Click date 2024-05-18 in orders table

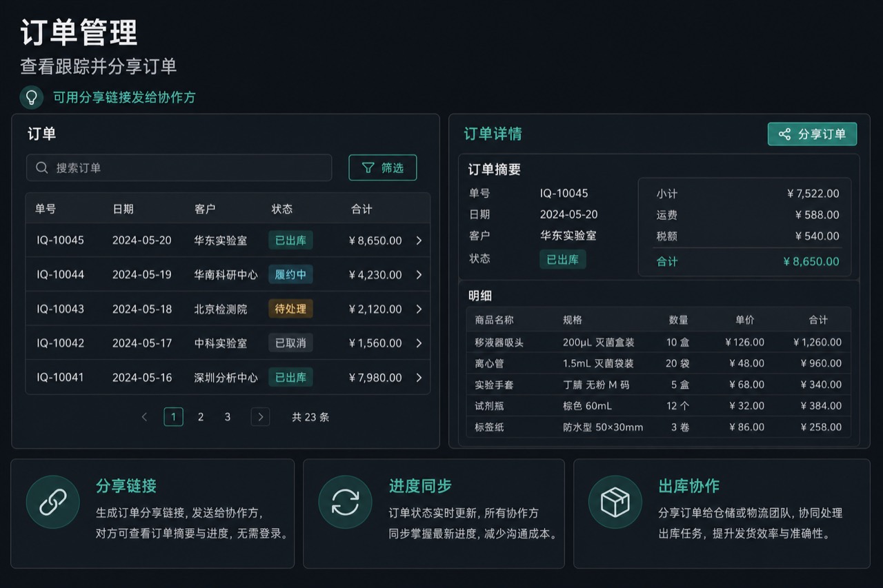[x=142, y=309]
